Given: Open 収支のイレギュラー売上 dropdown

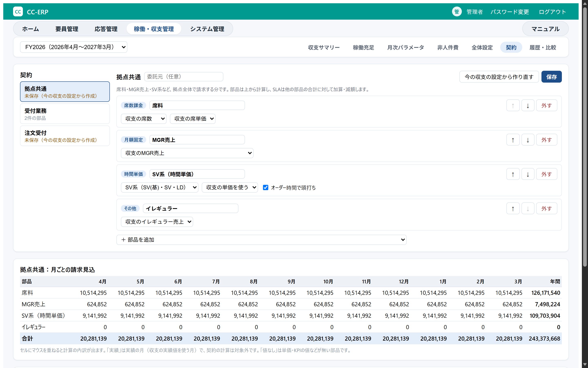Looking at the screenshot, I should (157, 222).
